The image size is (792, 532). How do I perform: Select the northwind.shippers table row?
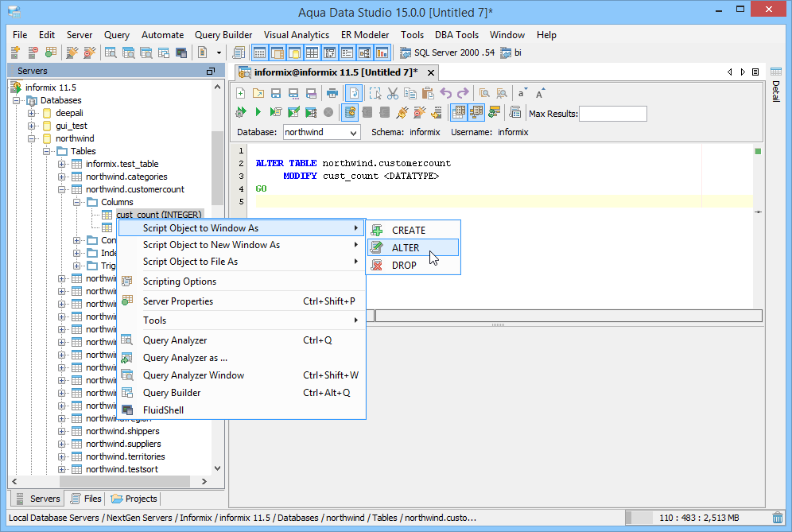122,431
